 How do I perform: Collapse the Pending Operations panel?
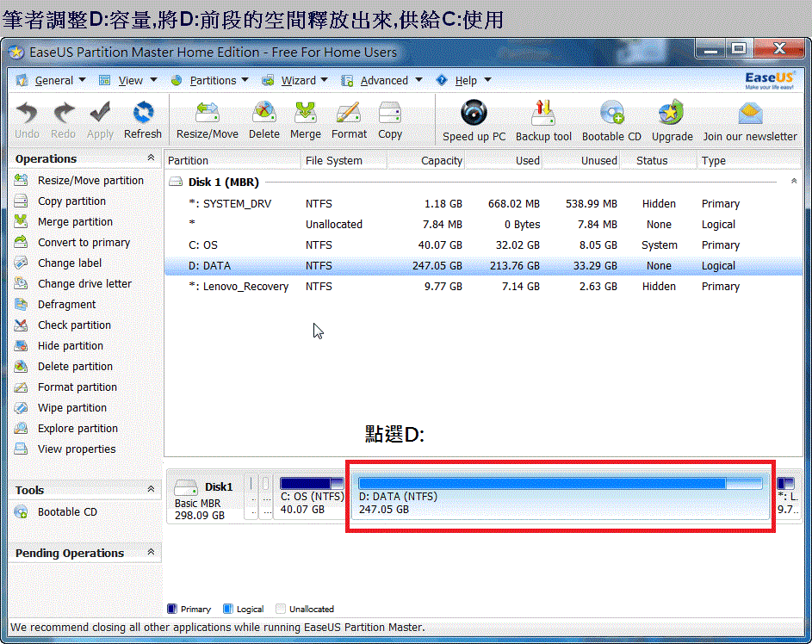(151, 552)
